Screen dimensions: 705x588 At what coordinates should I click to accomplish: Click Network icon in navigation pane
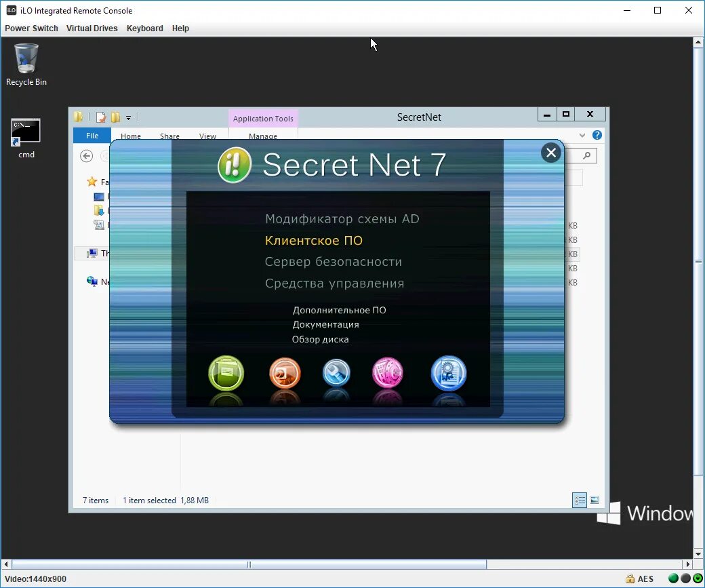[92, 281]
